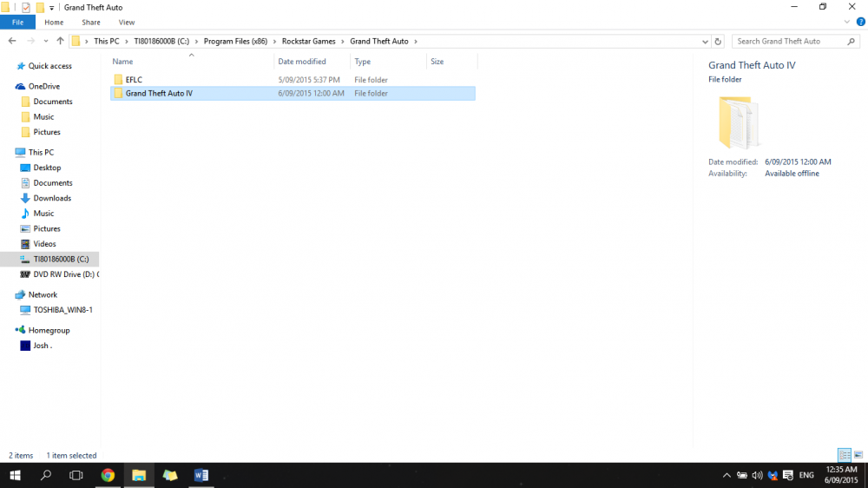Click the search magnifier icon

[851, 42]
